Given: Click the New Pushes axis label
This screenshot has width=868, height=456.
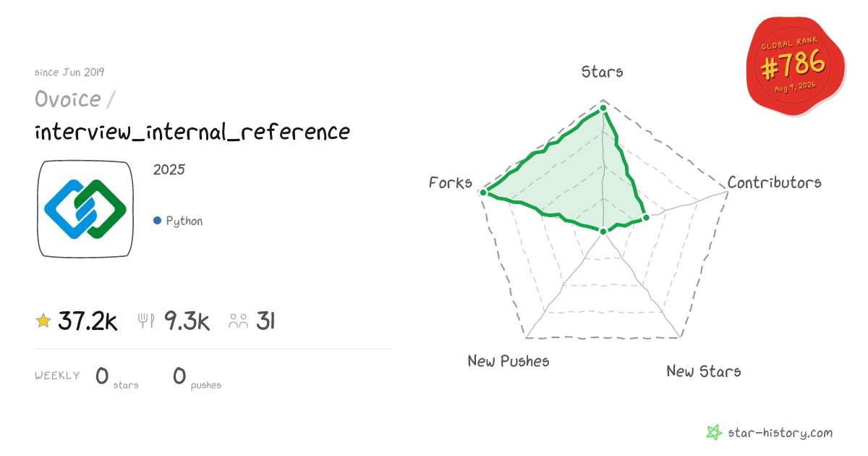Looking at the screenshot, I should 509,360.
